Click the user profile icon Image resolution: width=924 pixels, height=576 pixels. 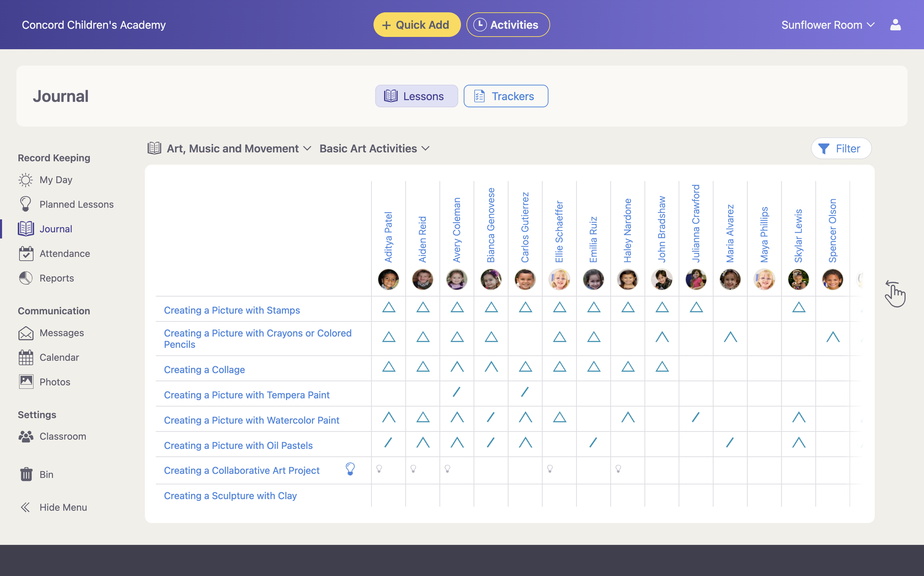[x=895, y=25]
